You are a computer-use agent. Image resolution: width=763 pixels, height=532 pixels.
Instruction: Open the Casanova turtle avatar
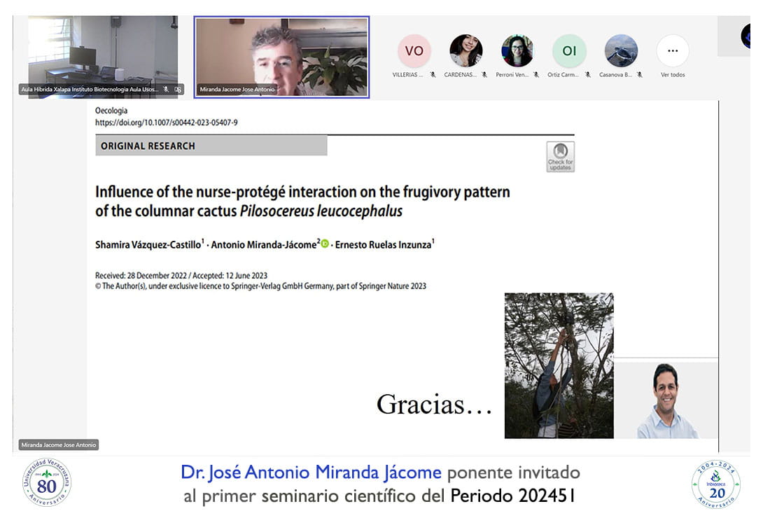[x=621, y=51]
